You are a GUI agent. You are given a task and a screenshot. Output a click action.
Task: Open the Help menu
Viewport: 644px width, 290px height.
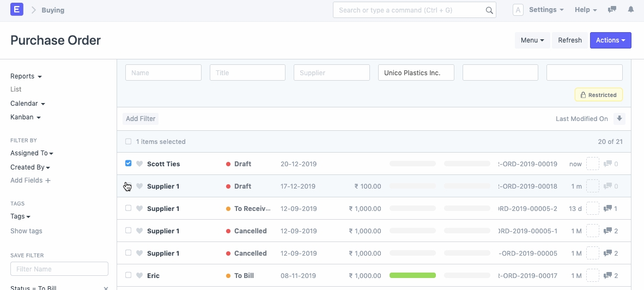coord(586,10)
